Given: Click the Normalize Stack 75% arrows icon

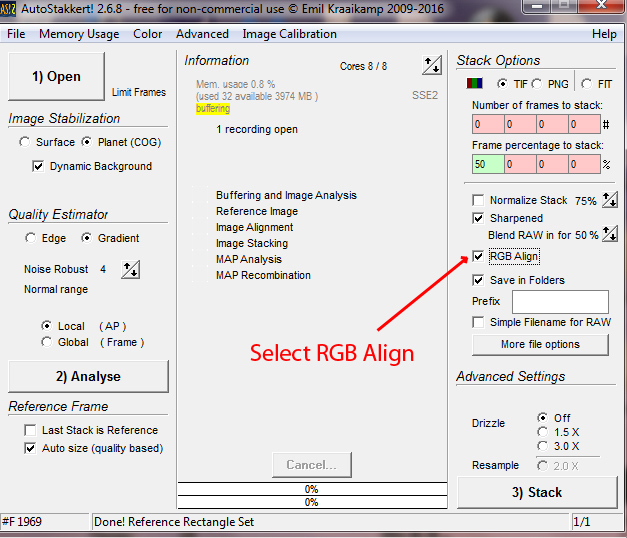Looking at the screenshot, I should [x=607, y=201].
